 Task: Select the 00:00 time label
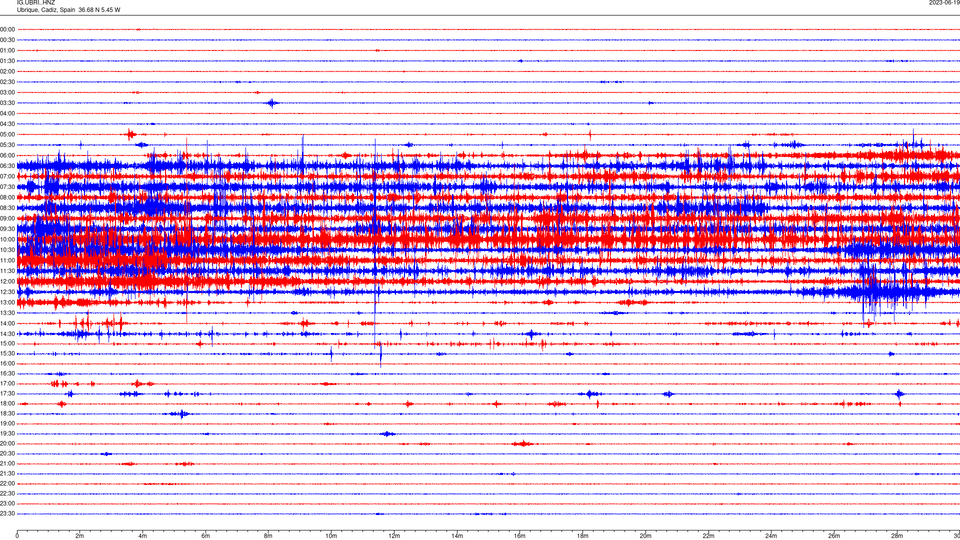(x=7, y=29)
